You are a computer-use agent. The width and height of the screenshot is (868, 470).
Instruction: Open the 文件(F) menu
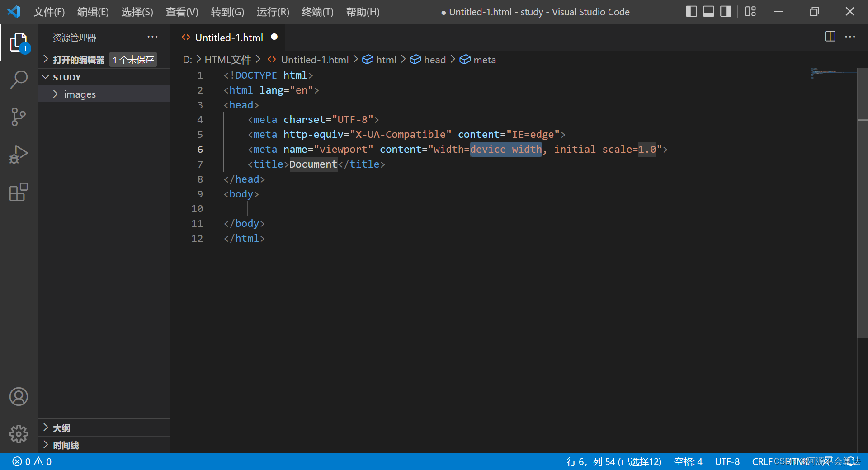pyautogui.click(x=49, y=12)
